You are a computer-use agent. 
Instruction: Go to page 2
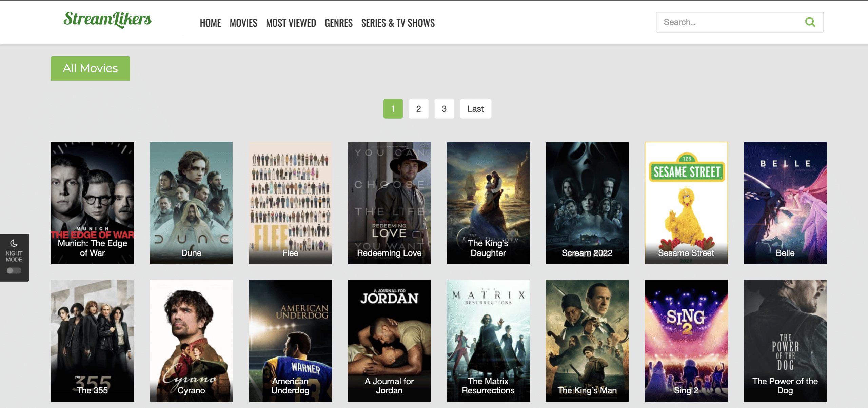pos(418,109)
